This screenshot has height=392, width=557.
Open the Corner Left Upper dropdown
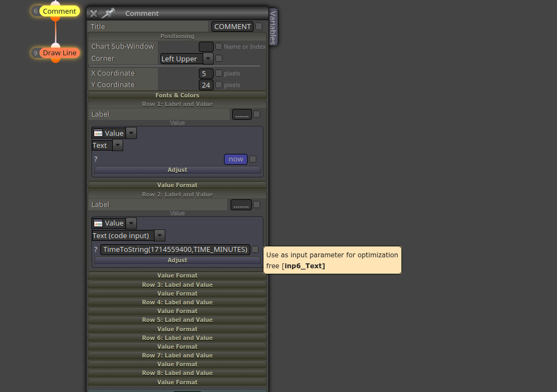click(187, 59)
